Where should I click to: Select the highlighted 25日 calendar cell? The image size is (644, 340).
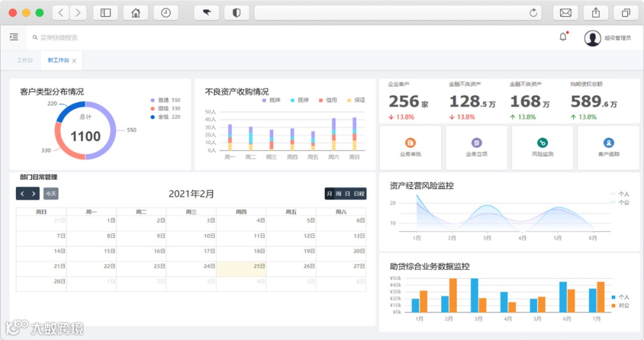(x=241, y=269)
